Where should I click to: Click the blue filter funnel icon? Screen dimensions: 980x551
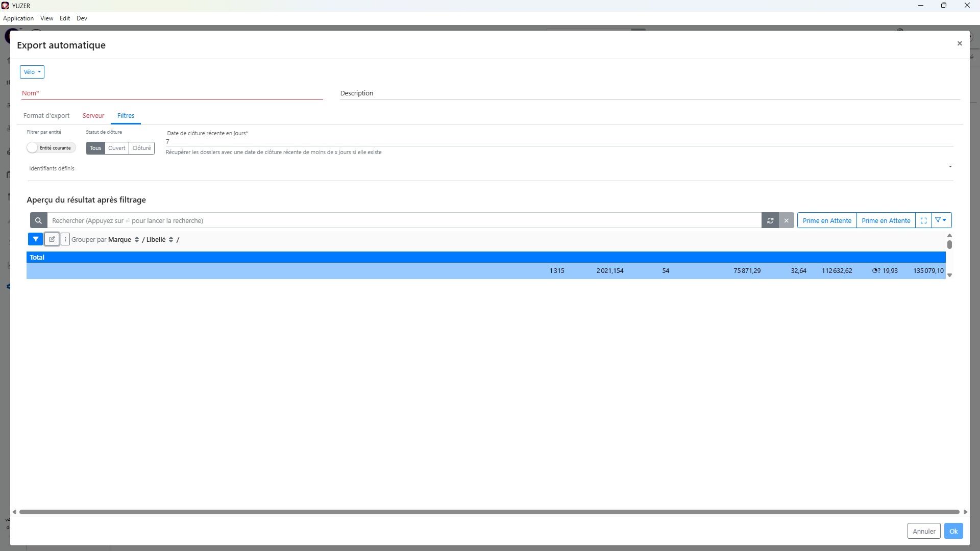pos(35,239)
